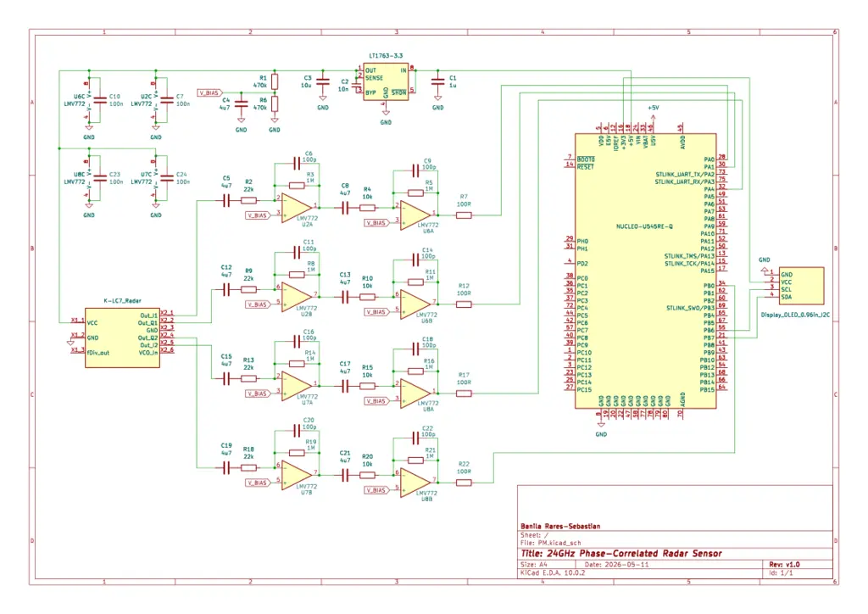Click the 'Date: 2026-05-11' field
Viewport: 868px width, 614px height.
pyautogui.click(x=617, y=565)
